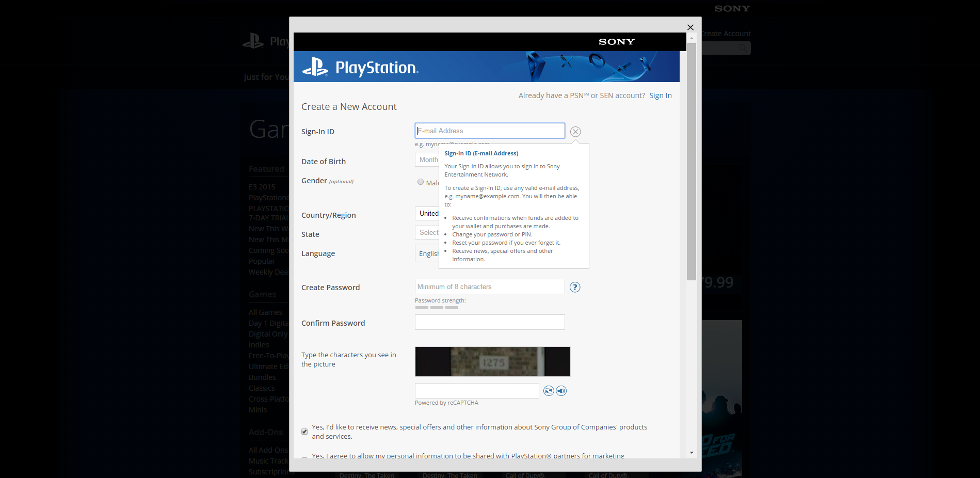Image resolution: width=980 pixels, height=478 pixels.
Task: Click the dialog scrollbar up arrow
Action: pos(692,38)
